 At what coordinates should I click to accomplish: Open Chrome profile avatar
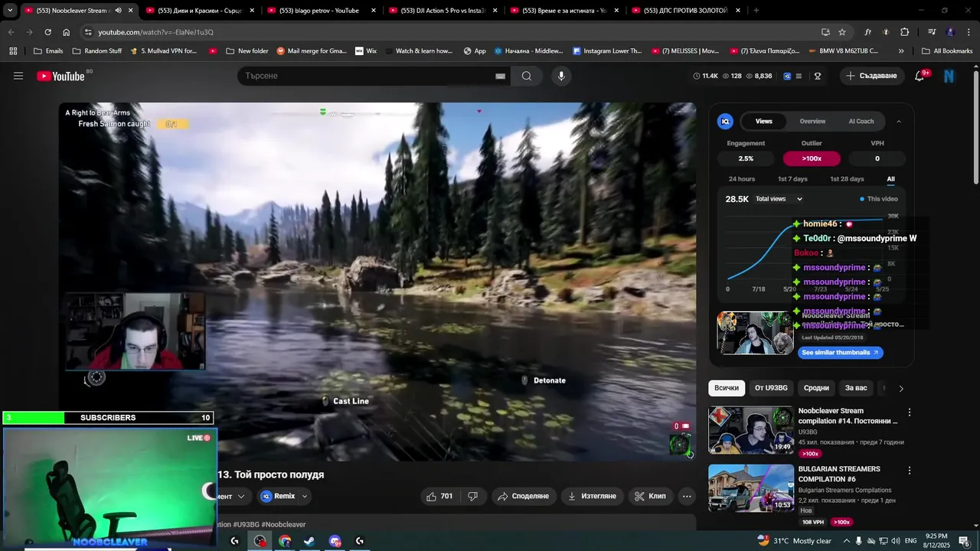(950, 32)
